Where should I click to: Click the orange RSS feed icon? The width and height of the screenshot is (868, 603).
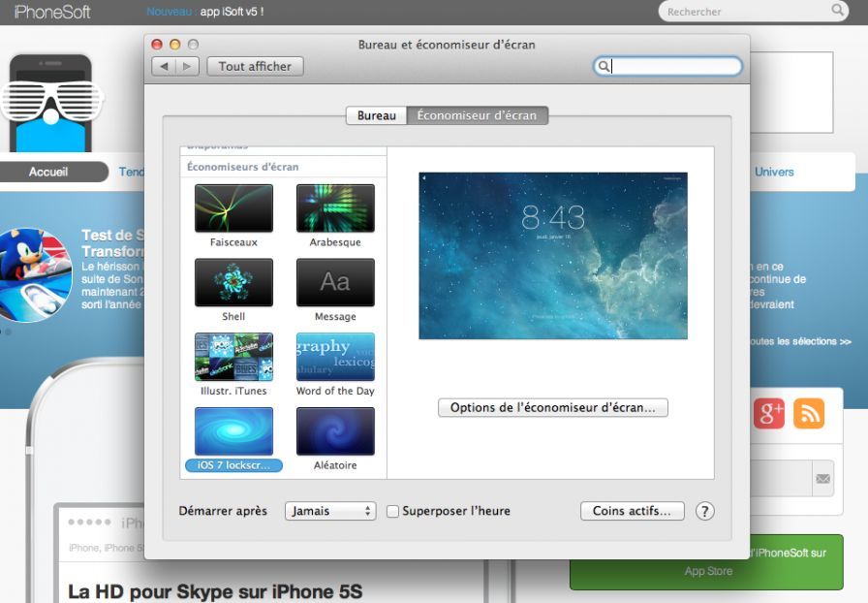(809, 413)
